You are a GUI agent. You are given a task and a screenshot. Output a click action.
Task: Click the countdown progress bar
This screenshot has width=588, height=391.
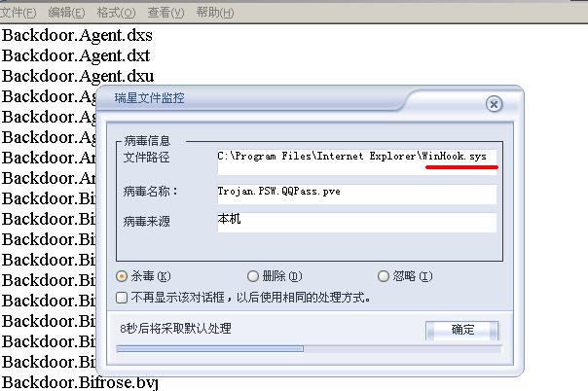[309, 349]
